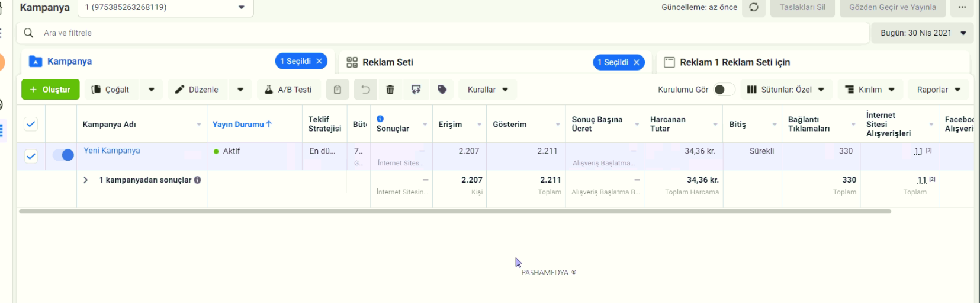Open the date range dropdown Bugün: 30 Nis 2021
The image size is (980, 303).
tap(923, 33)
